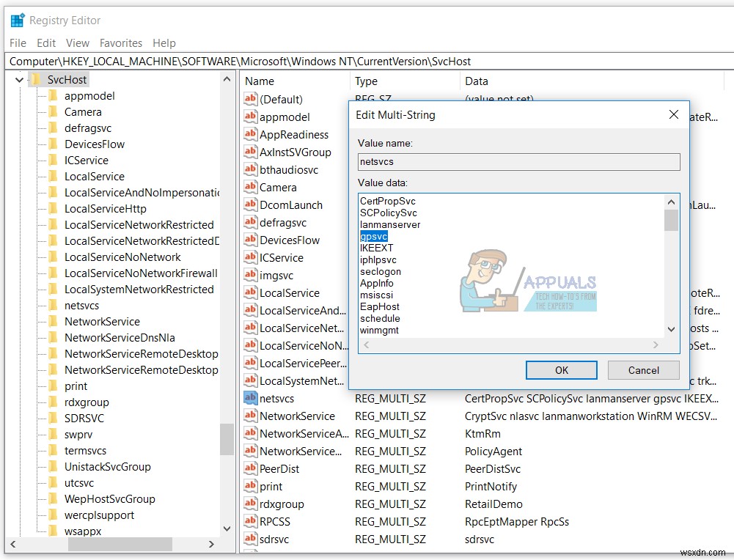Close the Edit Multi-String dialog with the X

tap(673, 114)
